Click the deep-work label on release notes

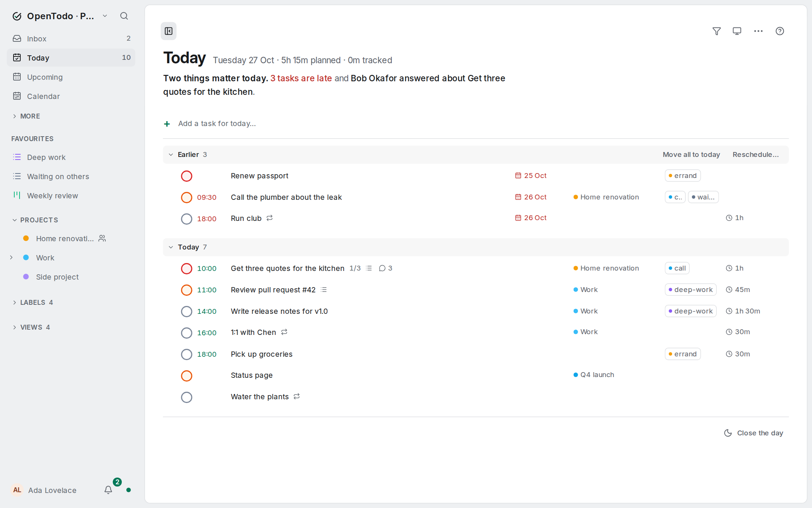coord(691,311)
